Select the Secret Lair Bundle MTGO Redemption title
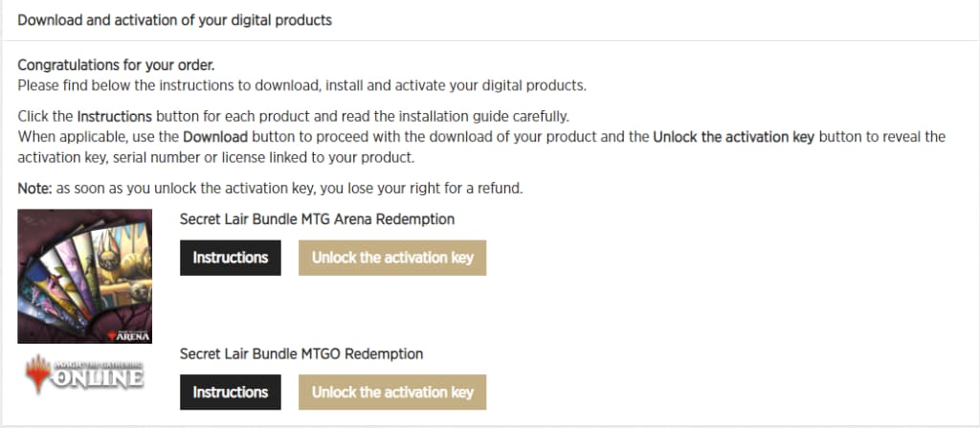Viewport: 980px width, 428px height. coord(301,353)
